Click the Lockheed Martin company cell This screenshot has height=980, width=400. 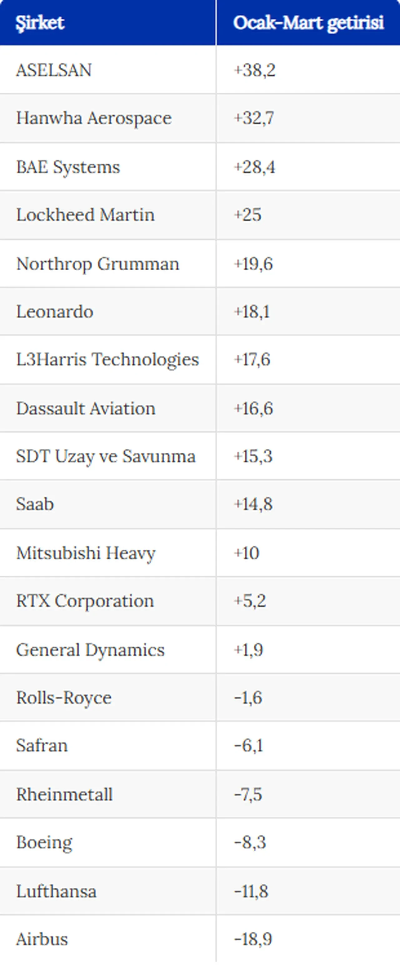(x=86, y=215)
